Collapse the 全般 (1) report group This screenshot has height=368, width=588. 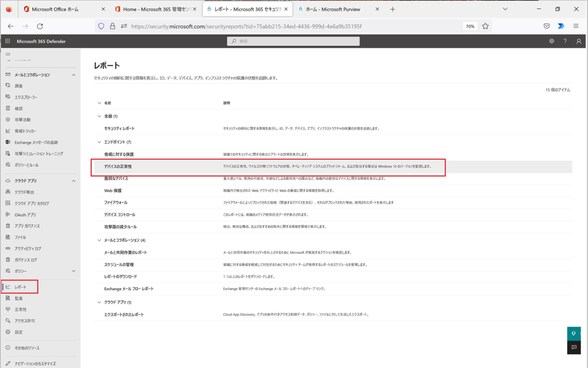[x=99, y=116]
